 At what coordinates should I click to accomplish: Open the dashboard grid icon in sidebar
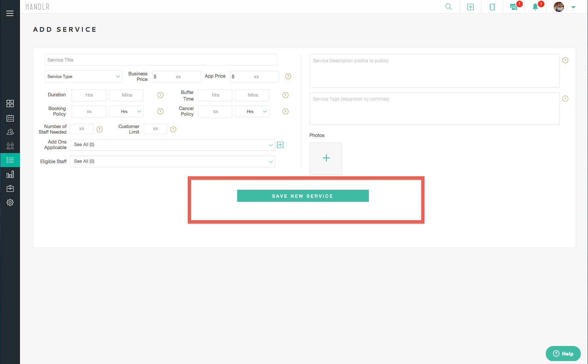(x=10, y=104)
